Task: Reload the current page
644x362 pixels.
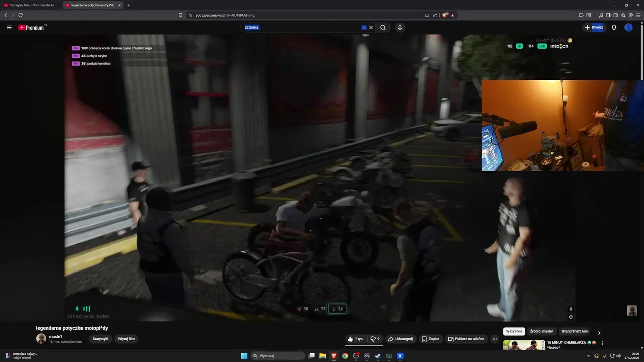Action: click(x=21, y=15)
